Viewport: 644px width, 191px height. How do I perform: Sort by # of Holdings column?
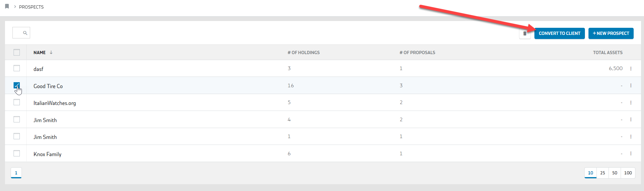tap(303, 53)
